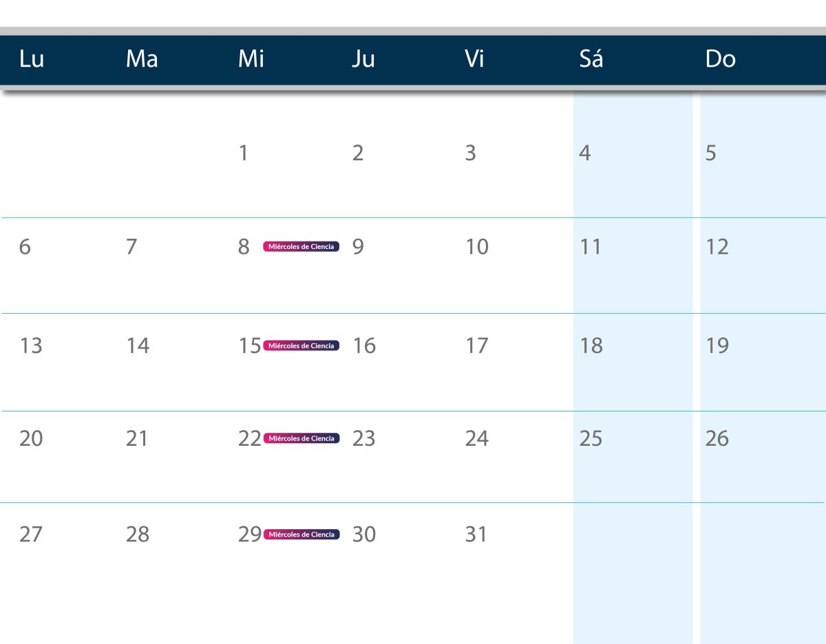The width and height of the screenshot is (826, 644).
Task: Select the Miércoles de Ciencia event on day 22
Action: click(x=301, y=438)
